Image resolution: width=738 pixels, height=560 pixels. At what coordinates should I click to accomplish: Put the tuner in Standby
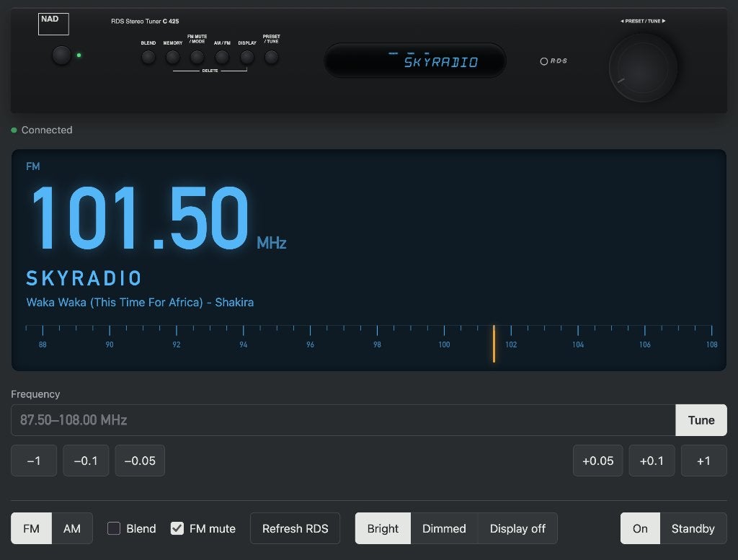coord(693,528)
